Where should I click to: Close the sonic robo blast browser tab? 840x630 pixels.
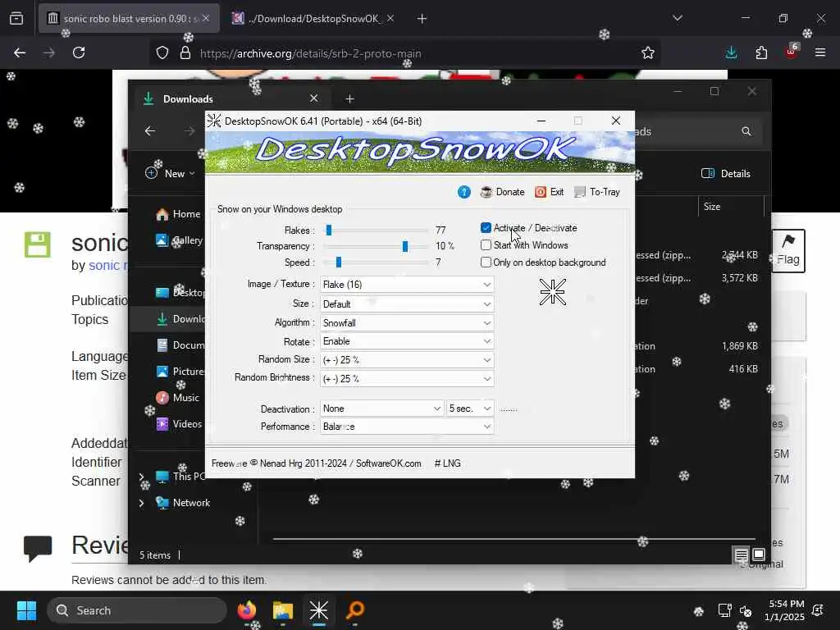(x=206, y=18)
